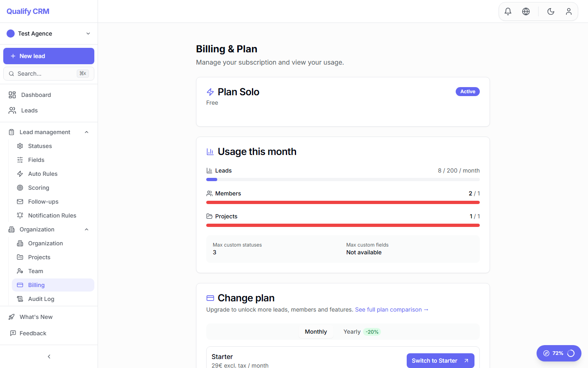Open the user profile icon

pyautogui.click(x=569, y=11)
